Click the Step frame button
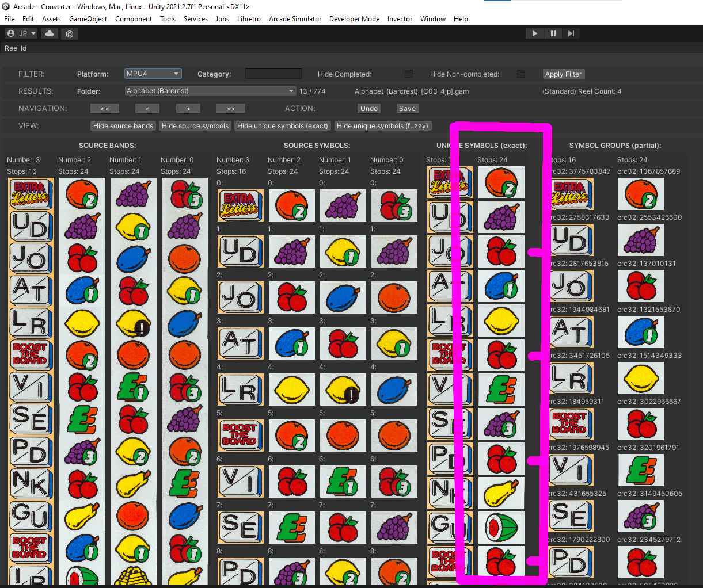 (571, 33)
